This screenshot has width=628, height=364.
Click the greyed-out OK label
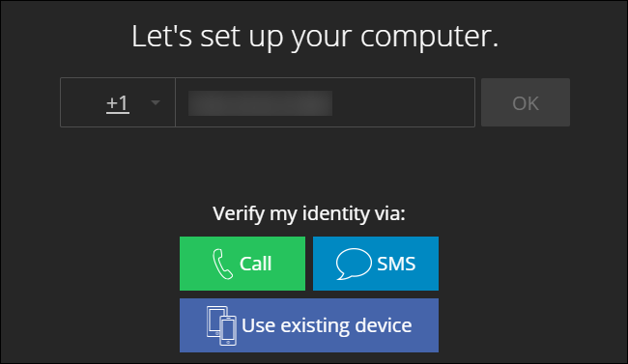(x=526, y=103)
